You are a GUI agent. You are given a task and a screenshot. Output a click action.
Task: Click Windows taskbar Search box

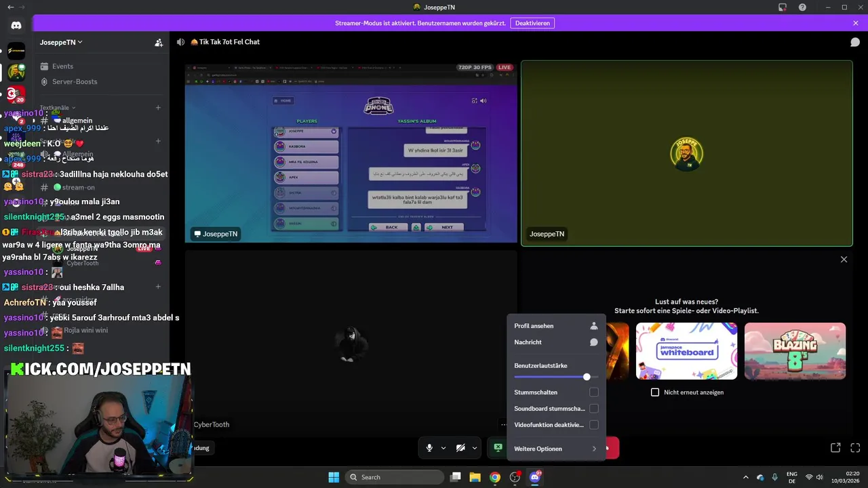[x=396, y=477]
